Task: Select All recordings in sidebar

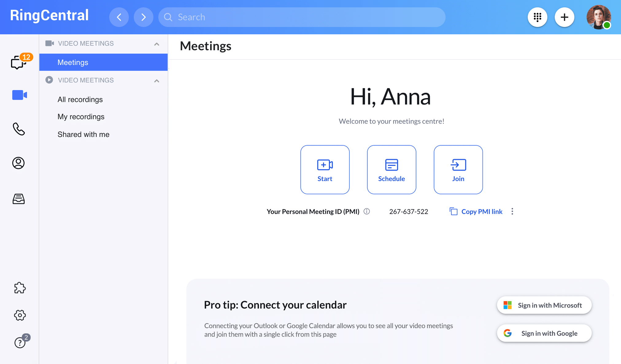Action: (80, 100)
